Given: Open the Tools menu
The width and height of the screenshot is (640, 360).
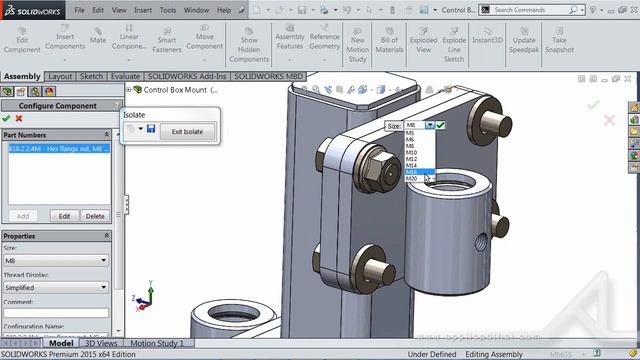Looking at the screenshot, I should [x=168, y=10].
